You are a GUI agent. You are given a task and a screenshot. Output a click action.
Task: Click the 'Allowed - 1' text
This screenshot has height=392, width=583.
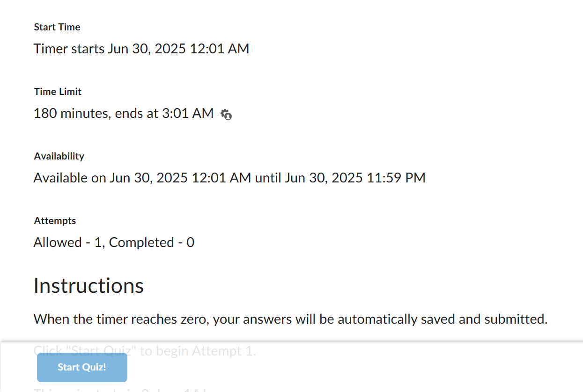coord(63,242)
